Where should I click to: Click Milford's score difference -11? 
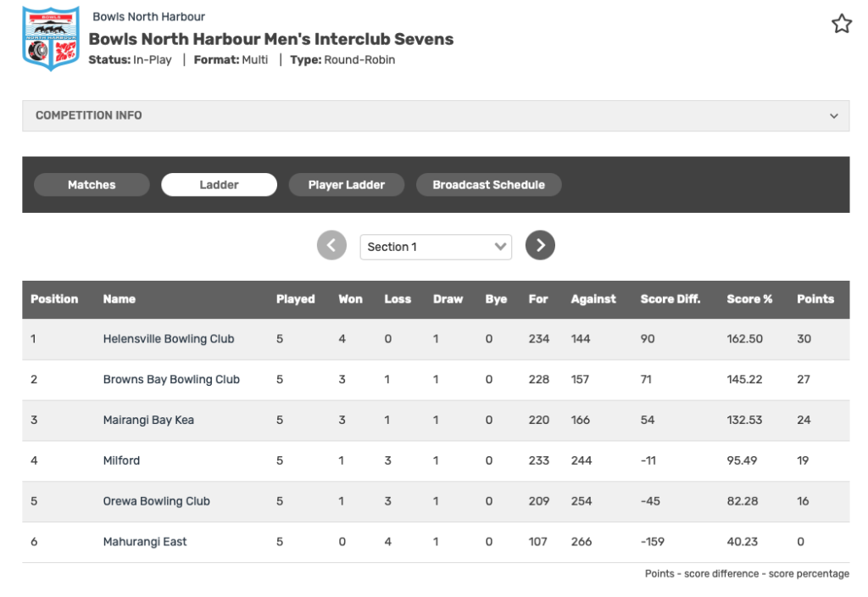[648, 460]
